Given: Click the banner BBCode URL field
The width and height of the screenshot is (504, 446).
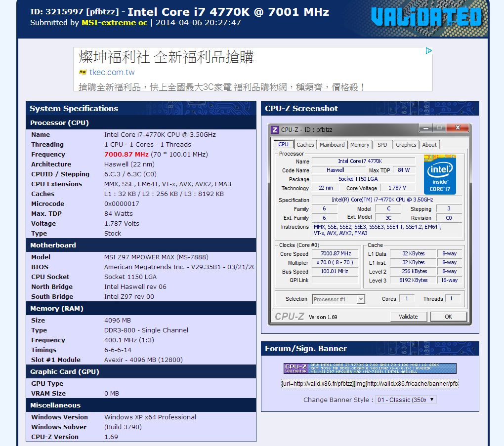Looking at the screenshot, I should click(370, 384).
